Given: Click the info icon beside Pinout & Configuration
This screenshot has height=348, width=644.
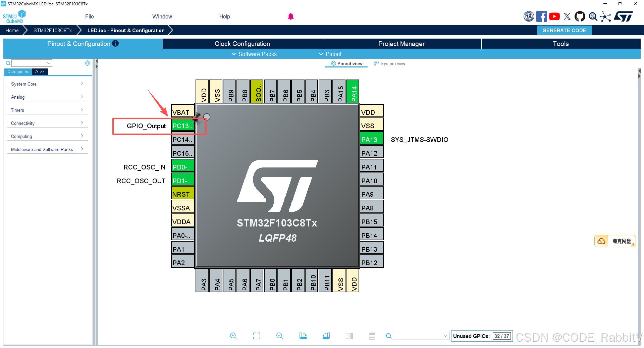Looking at the screenshot, I should (115, 43).
